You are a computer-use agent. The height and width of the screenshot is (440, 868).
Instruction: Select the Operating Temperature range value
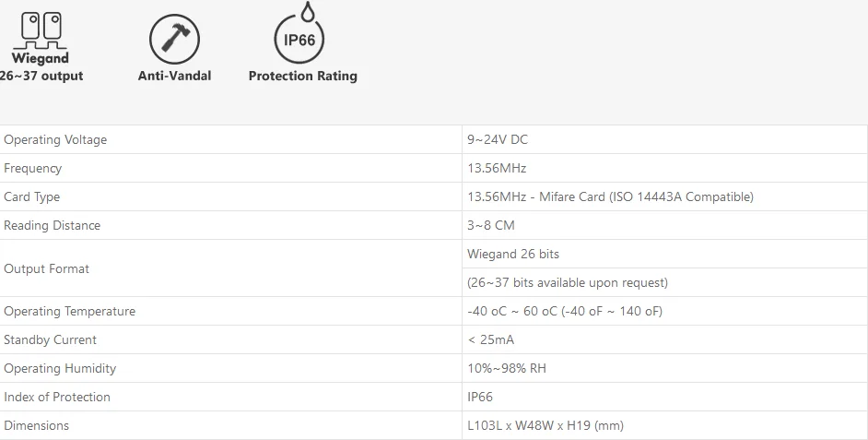(565, 312)
